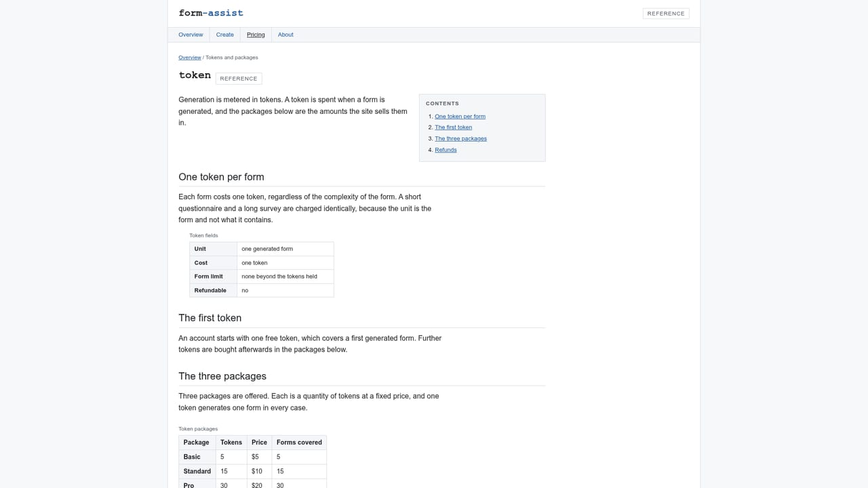Click the 'Price' column header
The height and width of the screenshot is (488, 868).
259,443
